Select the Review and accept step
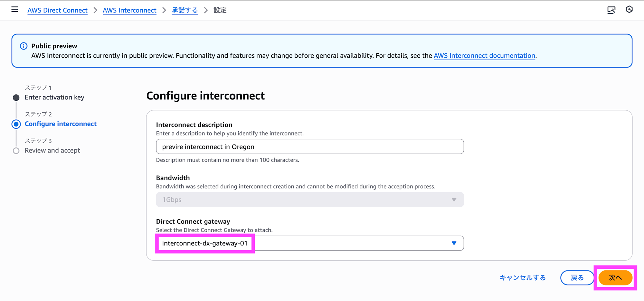 coord(52,150)
